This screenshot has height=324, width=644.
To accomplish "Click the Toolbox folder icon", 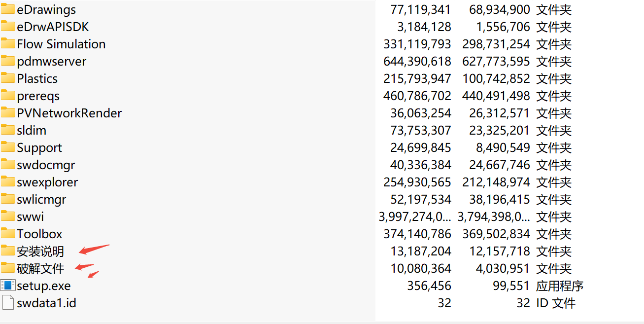I will [8, 234].
